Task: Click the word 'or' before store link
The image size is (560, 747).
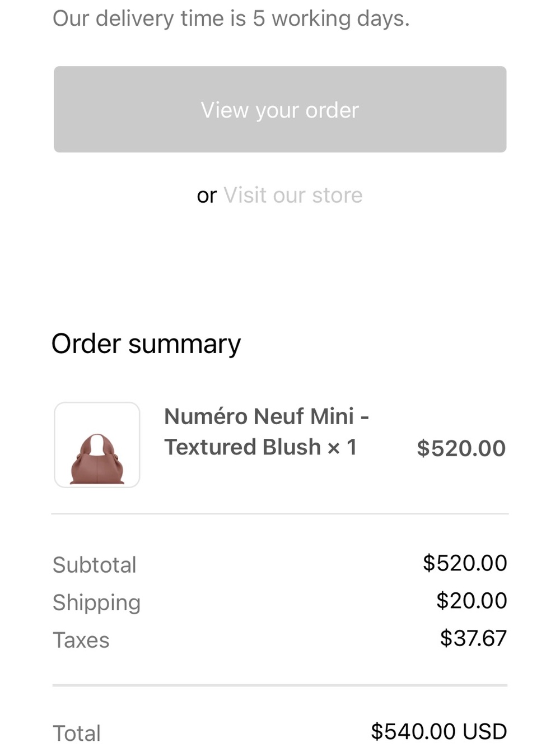Action: coord(207,196)
